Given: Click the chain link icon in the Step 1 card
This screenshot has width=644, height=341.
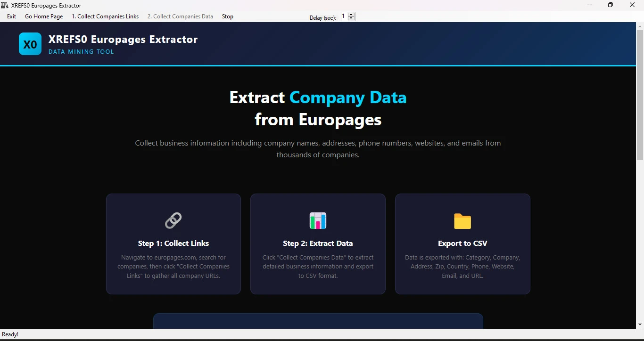Looking at the screenshot, I should [173, 220].
